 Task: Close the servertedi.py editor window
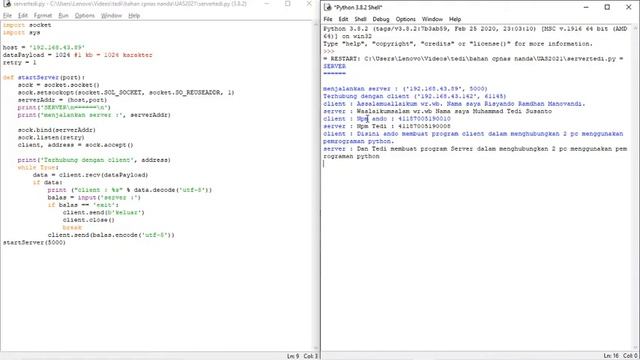309,4
